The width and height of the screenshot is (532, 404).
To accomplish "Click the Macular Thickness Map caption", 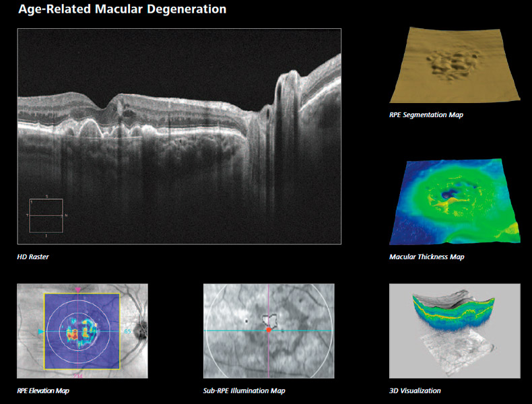I will click(426, 257).
